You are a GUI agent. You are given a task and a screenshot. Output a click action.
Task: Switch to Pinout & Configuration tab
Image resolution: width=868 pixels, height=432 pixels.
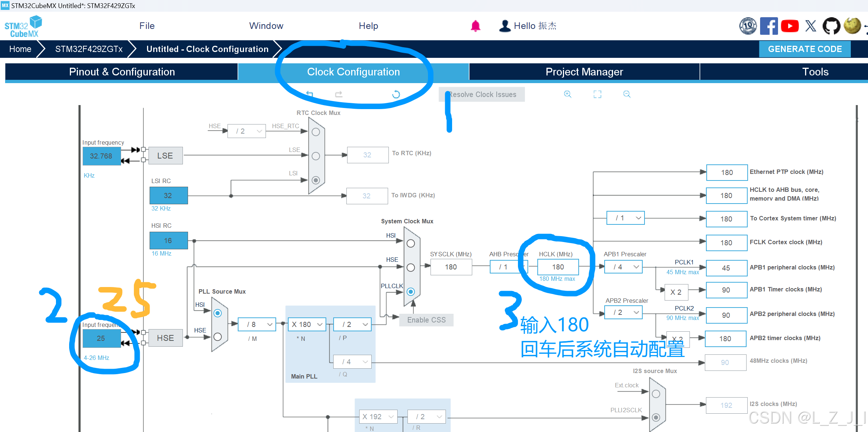pyautogui.click(x=122, y=72)
